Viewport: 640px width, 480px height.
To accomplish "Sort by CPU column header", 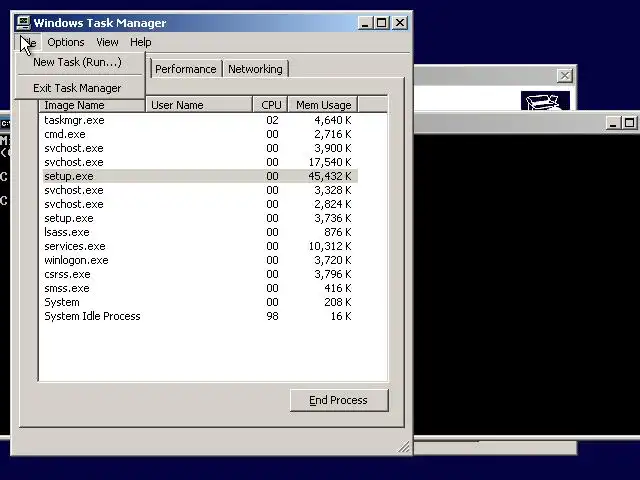I will tap(271, 105).
